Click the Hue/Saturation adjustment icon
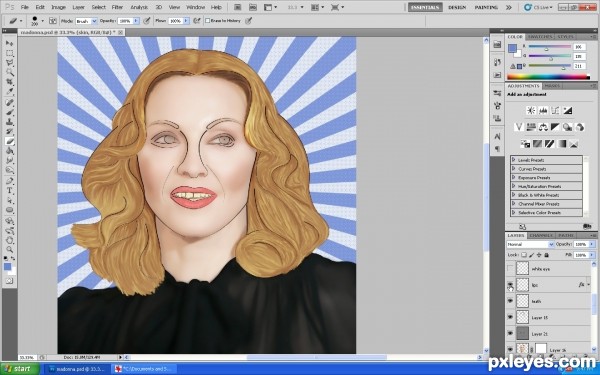 [531, 127]
